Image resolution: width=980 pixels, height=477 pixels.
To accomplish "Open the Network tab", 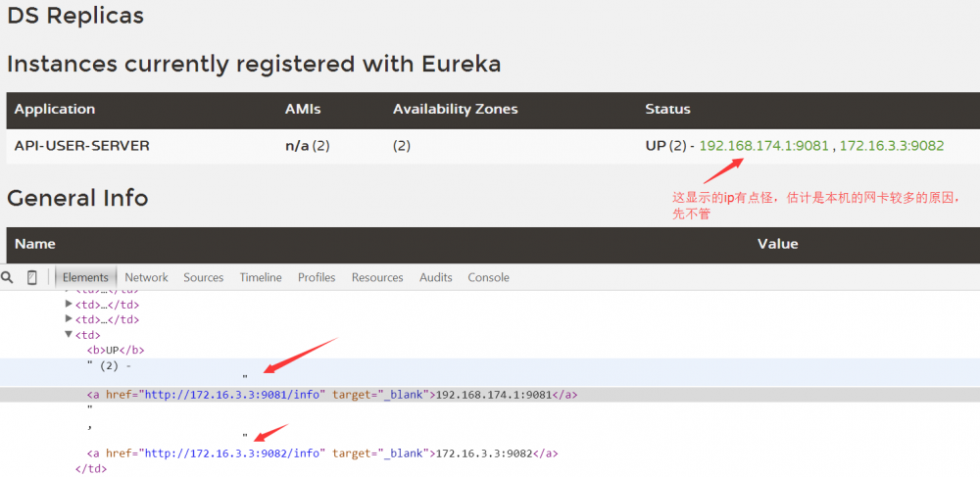I will 146,277.
